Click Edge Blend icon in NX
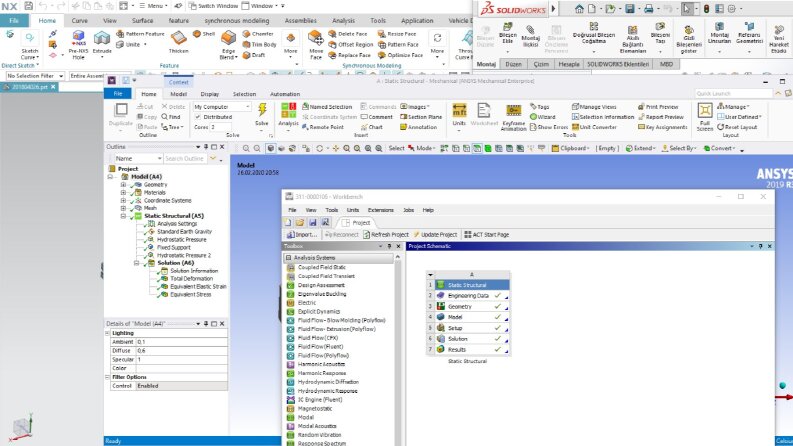793x446 pixels. [x=229, y=38]
